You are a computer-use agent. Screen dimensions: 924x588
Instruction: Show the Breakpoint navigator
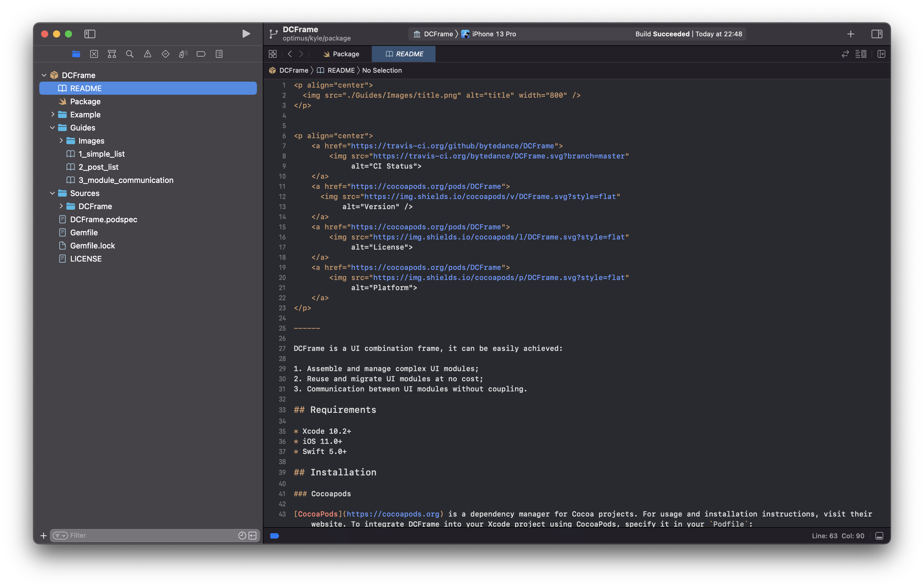(201, 54)
